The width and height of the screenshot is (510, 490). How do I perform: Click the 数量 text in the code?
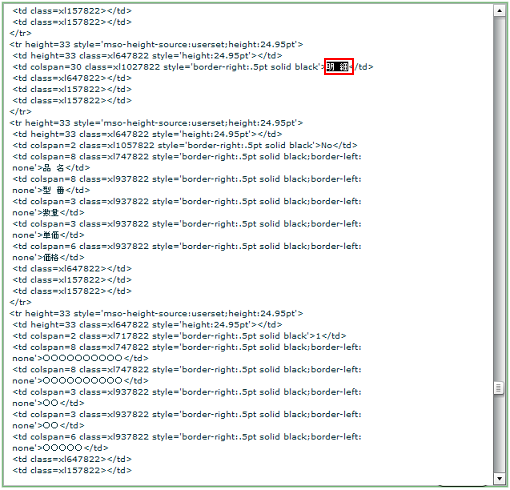point(51,213)
